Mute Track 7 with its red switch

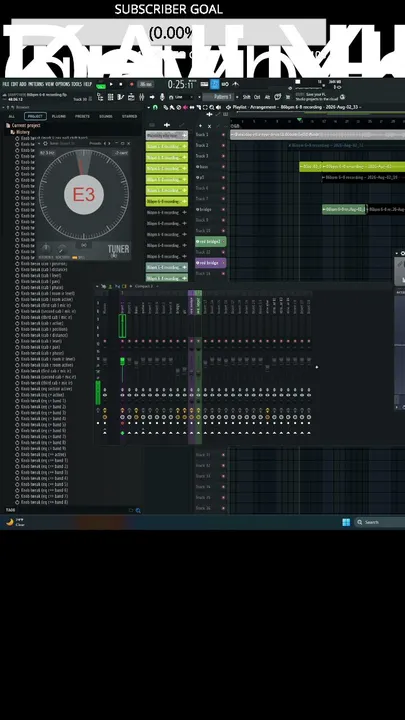coord(224,199)
